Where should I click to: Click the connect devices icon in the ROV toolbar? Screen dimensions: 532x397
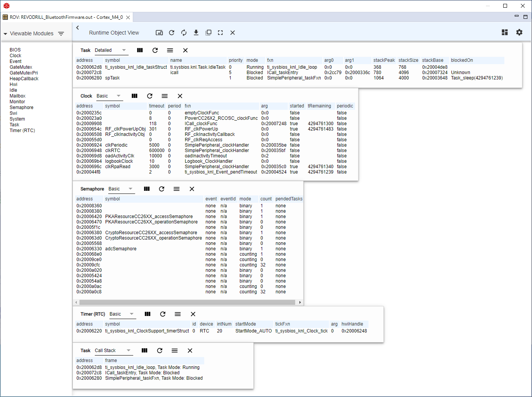click(x=159, y=33)
